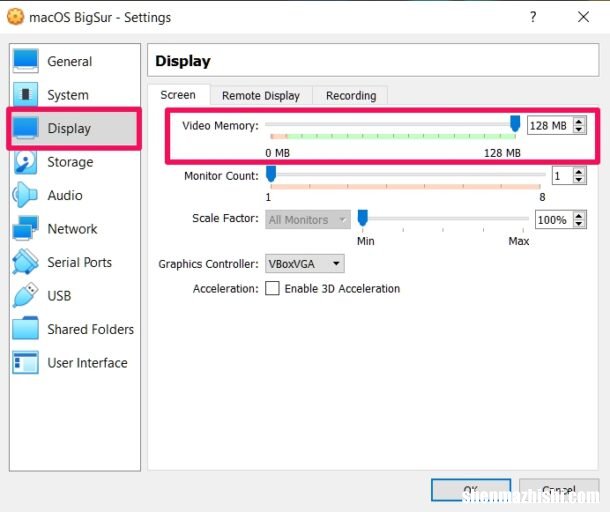Go to General category label
Viewport: 610px width, 512px height.
pos(70,61)
